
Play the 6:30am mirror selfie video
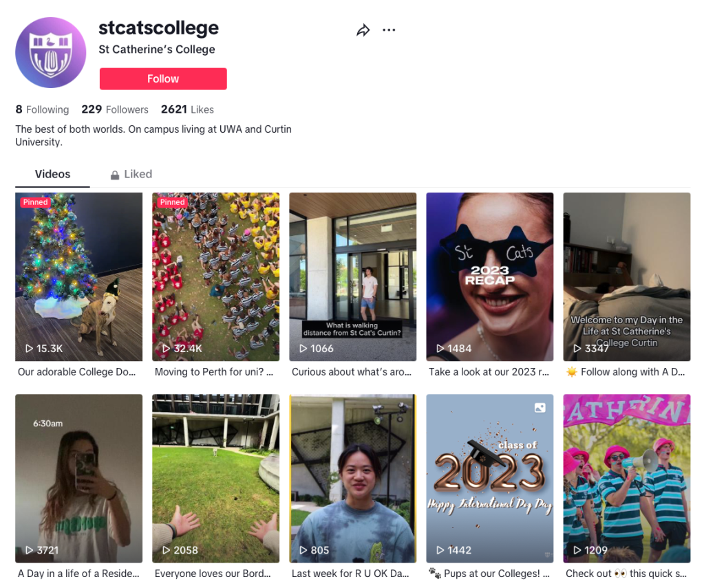pos(78,478)
